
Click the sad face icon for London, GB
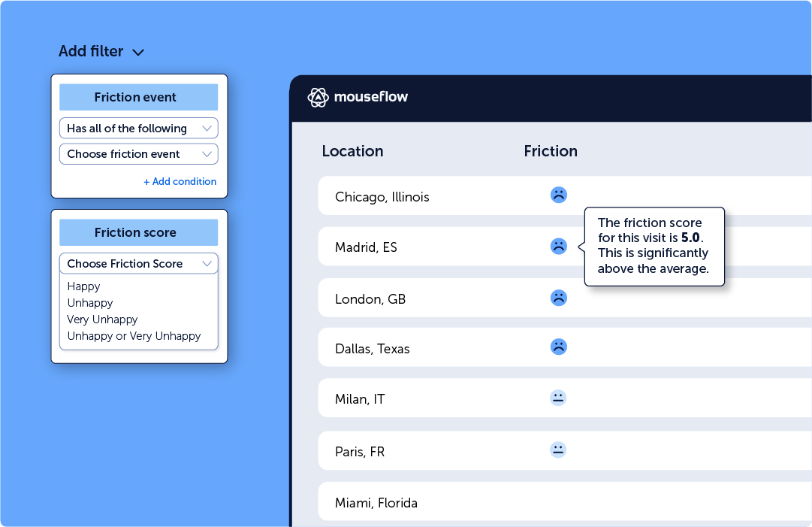click(558, 298)
